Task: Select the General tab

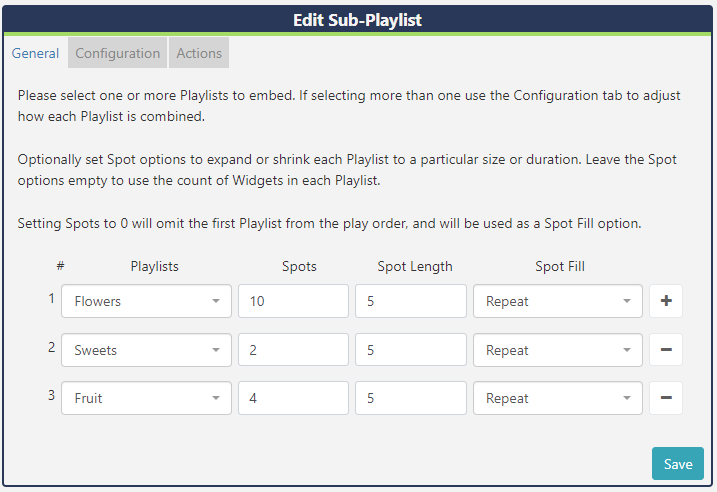Action: [x=36, y=53]
